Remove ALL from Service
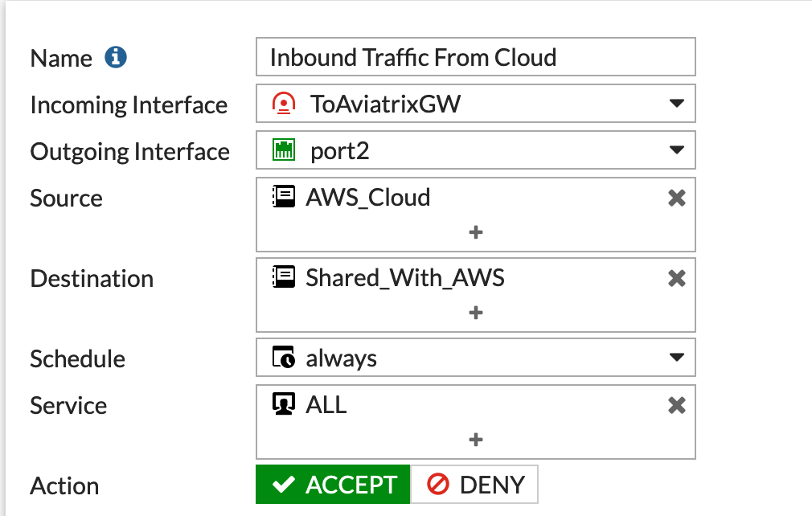 pos(677,405)
